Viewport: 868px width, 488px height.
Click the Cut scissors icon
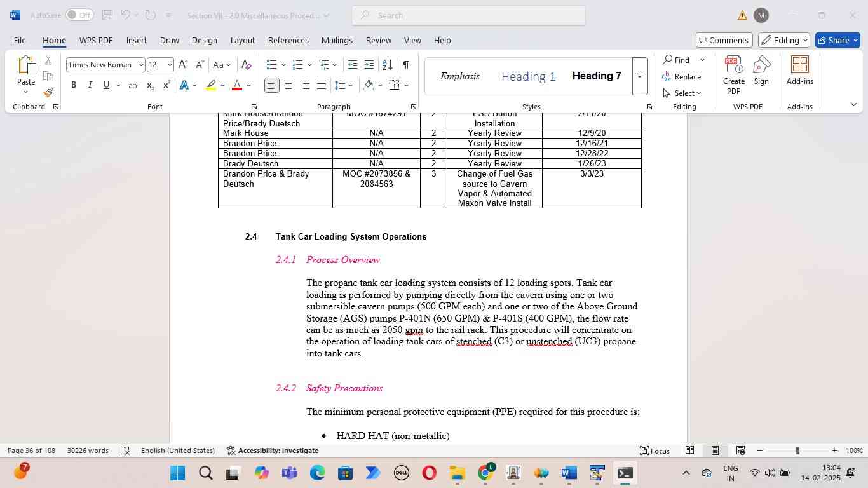48,60
